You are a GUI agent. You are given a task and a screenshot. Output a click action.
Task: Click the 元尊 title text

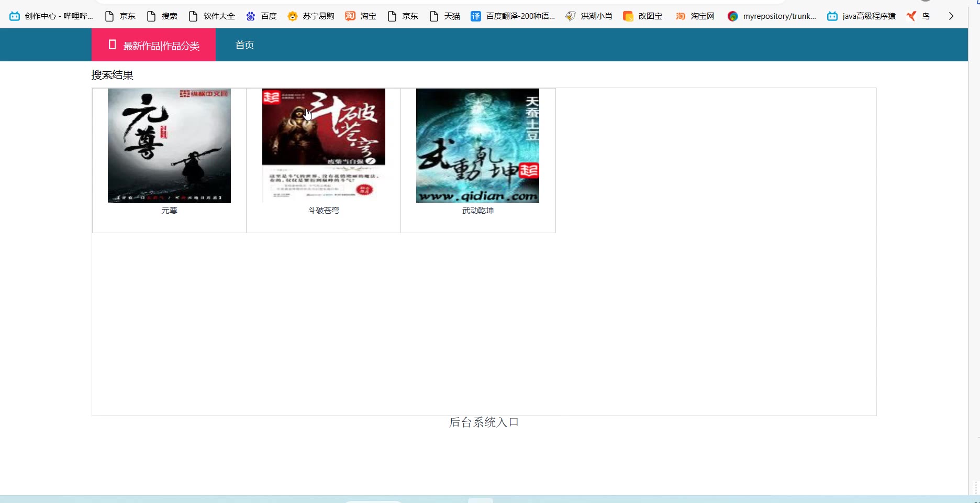pos(169,211)
